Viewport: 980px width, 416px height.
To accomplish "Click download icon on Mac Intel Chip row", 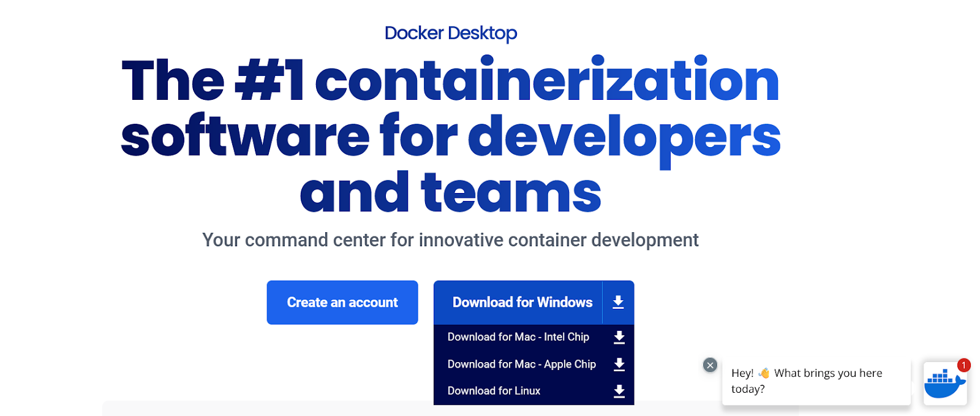I will click(619, 337).
